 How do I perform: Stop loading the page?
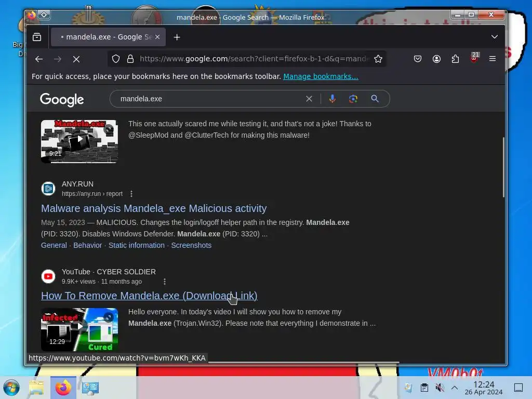pos(76,59)
